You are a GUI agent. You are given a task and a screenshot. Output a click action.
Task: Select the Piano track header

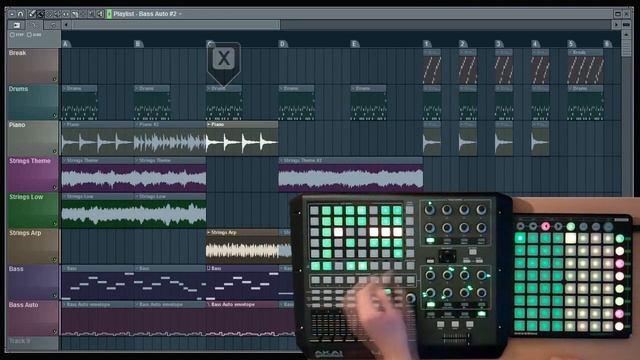pos(33,138)
